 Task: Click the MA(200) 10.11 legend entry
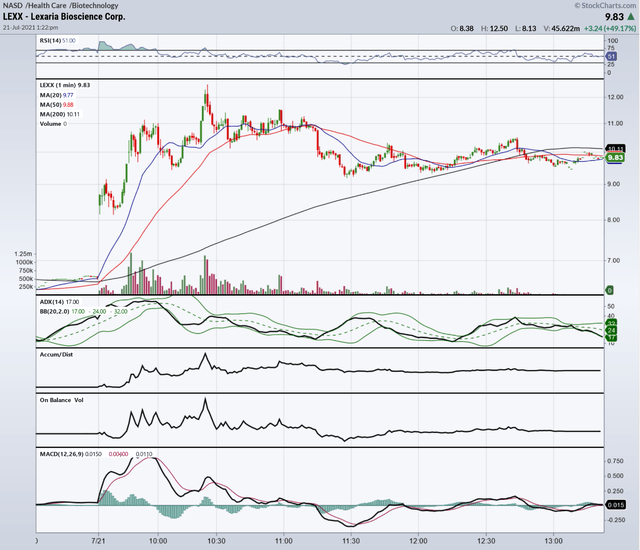60,114
